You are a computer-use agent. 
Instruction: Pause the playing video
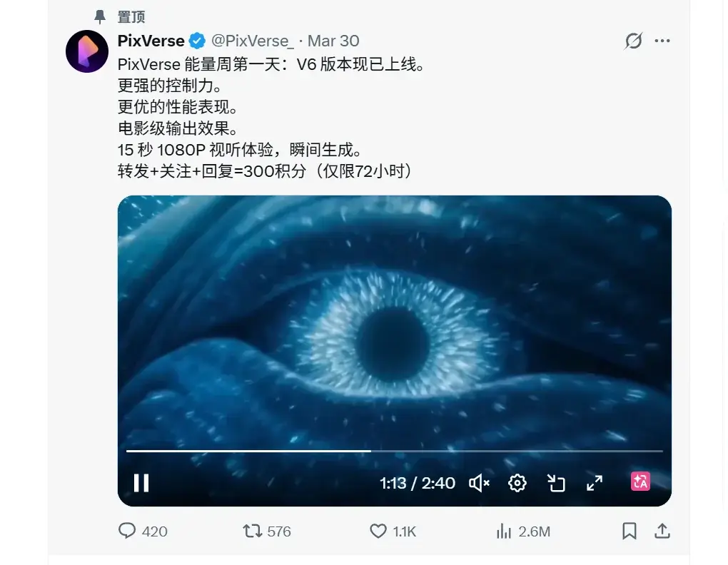(x=141, y=483)
